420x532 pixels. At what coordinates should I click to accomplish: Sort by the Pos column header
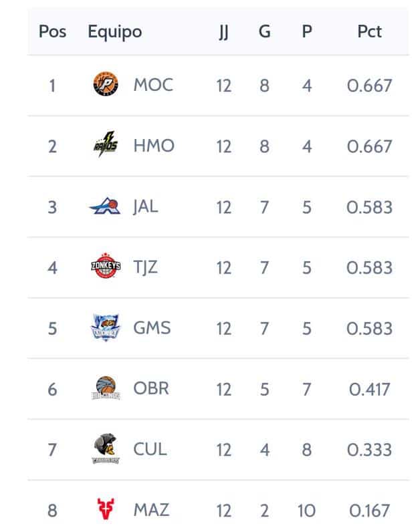click(x=52, y=32)
